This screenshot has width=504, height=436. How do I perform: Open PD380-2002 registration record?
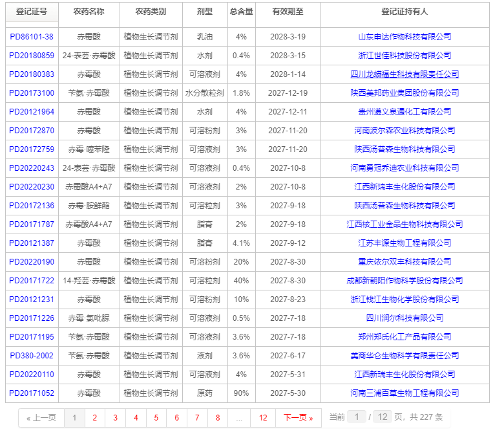(32, 356)
